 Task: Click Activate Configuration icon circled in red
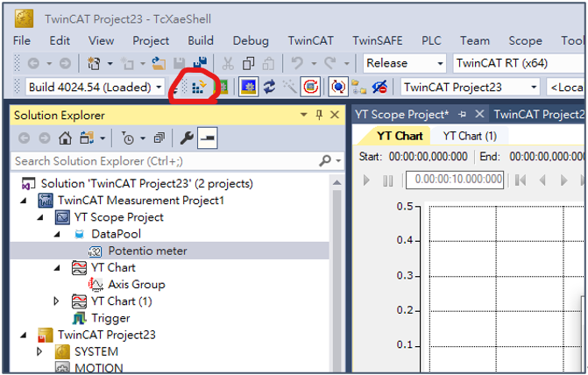click(x=199, y=88)
